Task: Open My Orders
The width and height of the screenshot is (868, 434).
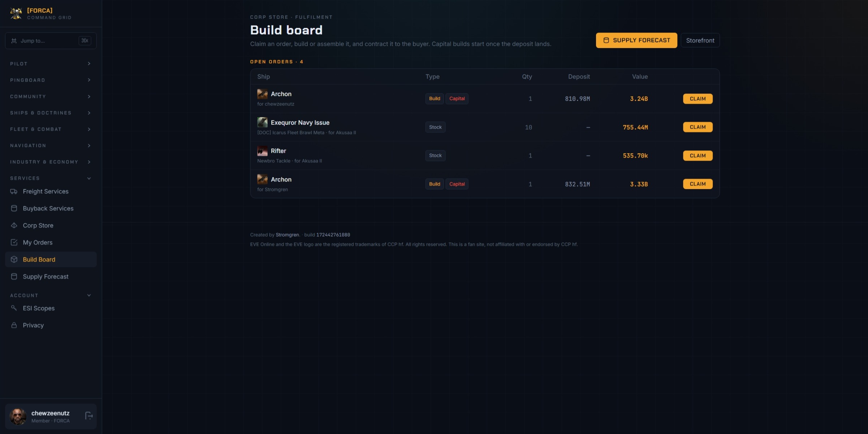Action: [x=51, y=242]
